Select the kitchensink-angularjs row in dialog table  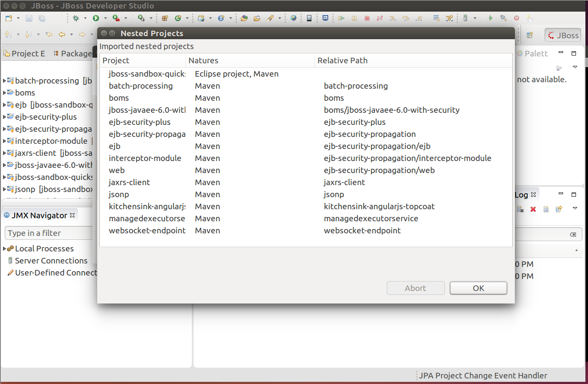[x=306, y=207]
